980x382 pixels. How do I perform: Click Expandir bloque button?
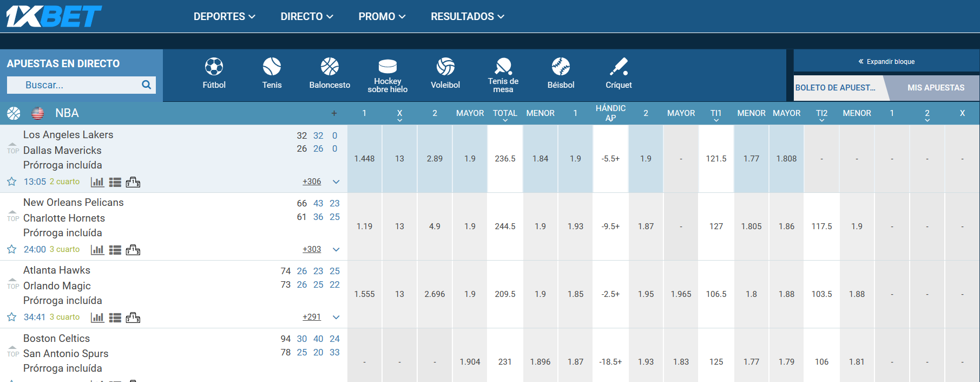pos(886,62)
